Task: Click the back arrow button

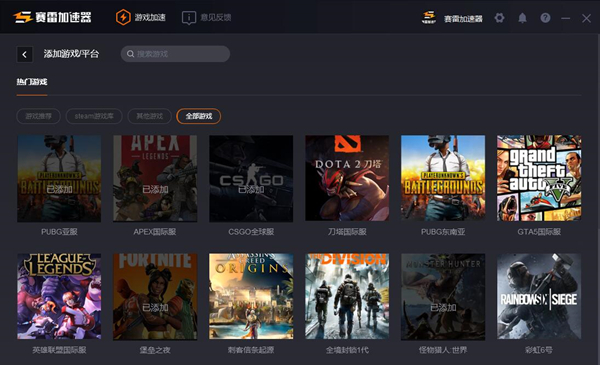Action: click(25, 54)
